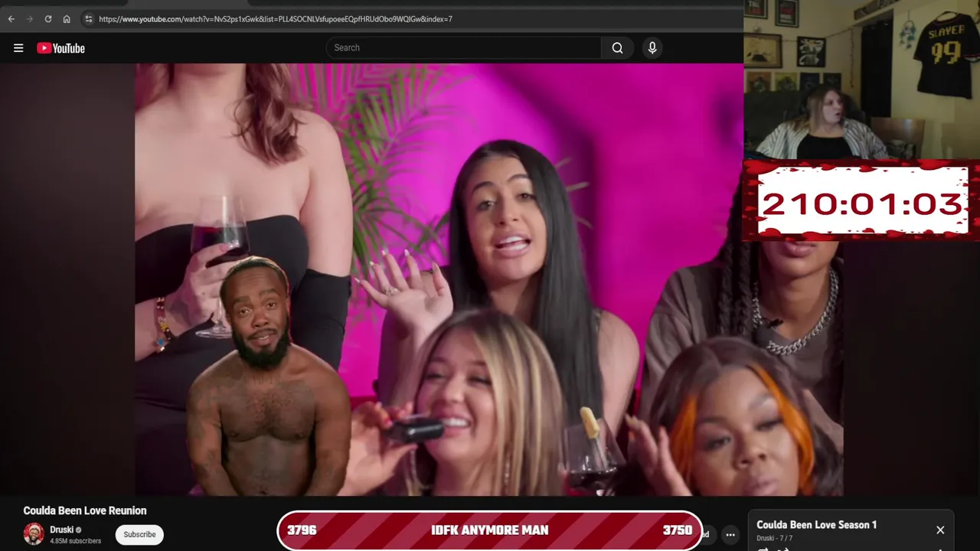Open the browser home page icon
Image resolution: width=980 pixels, height=551 pixels.
[x=67, y=19]
